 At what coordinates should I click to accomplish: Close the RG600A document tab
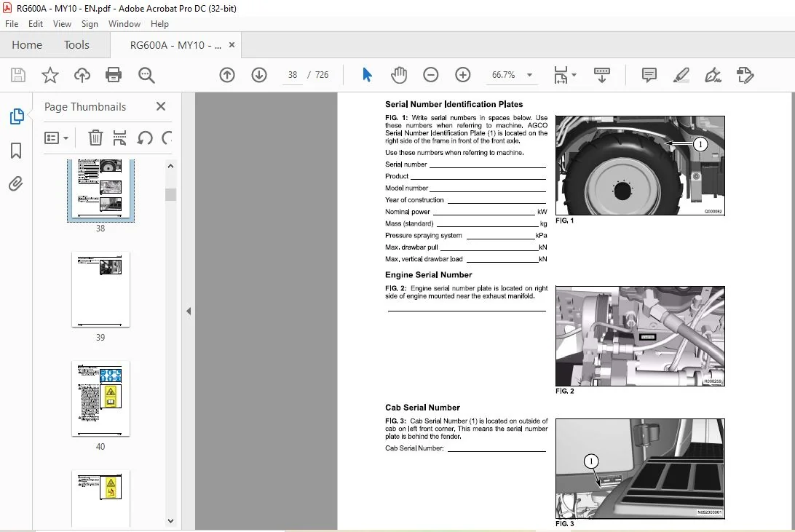[x=232, y=44]
